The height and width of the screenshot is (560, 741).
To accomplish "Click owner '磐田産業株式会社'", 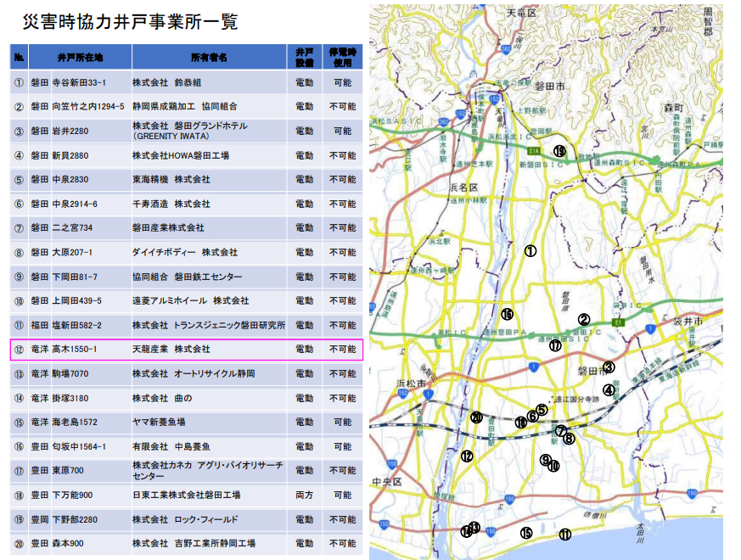I will (x=168, y=227).
